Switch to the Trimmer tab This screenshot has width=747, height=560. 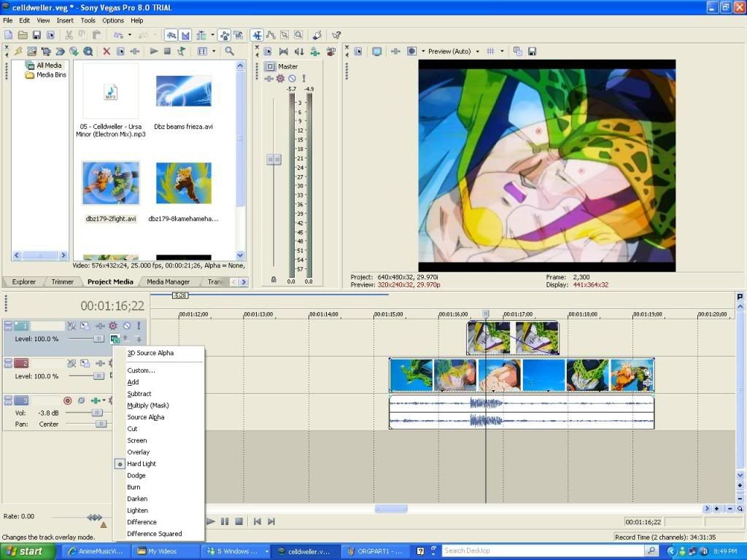click(63, 281)
